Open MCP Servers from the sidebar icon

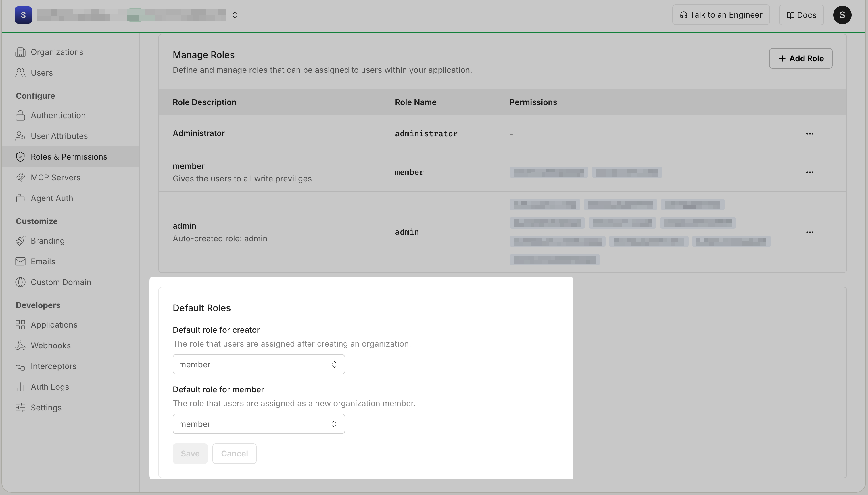point(20,177)
